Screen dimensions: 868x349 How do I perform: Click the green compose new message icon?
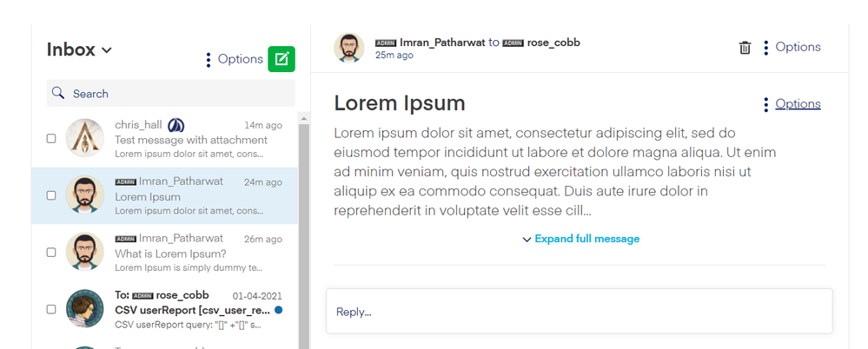(282, 59)
